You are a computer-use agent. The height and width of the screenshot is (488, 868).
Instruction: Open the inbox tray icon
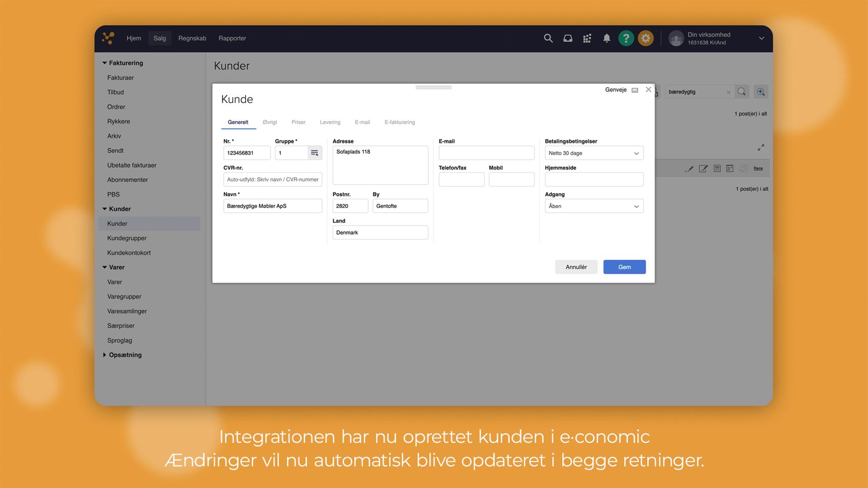[x=567, y=38]
